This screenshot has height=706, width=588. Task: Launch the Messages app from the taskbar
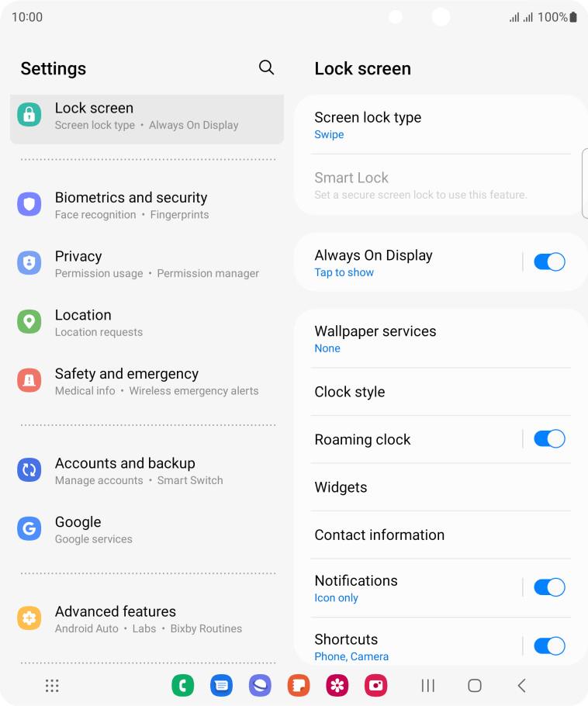coord(222,685)
